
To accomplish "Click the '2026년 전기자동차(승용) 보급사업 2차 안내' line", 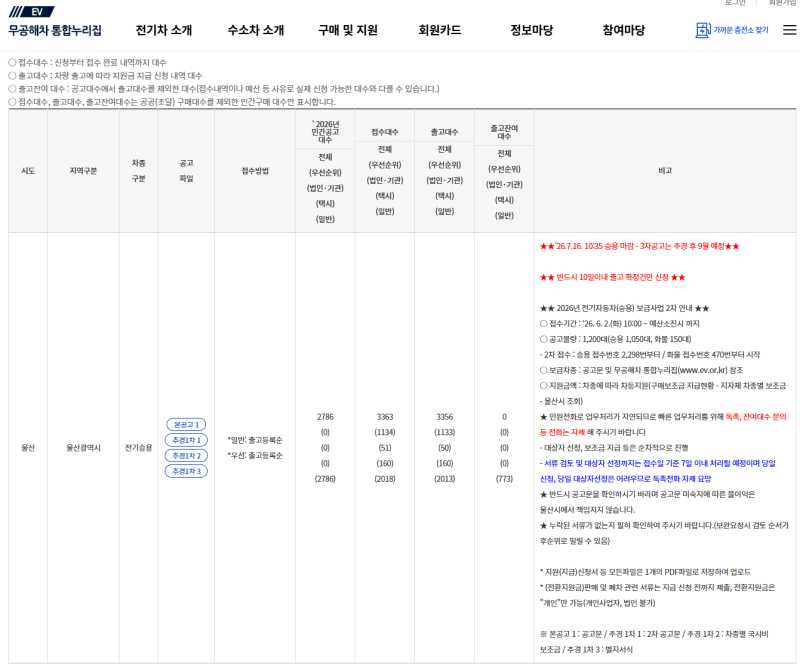I will [x=624, y=308].
